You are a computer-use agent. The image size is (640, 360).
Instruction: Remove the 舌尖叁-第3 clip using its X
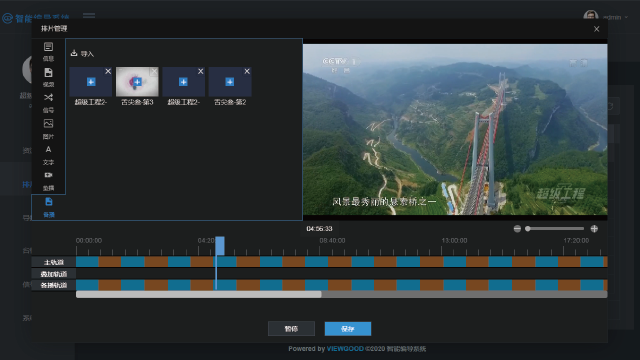[154, 71]
